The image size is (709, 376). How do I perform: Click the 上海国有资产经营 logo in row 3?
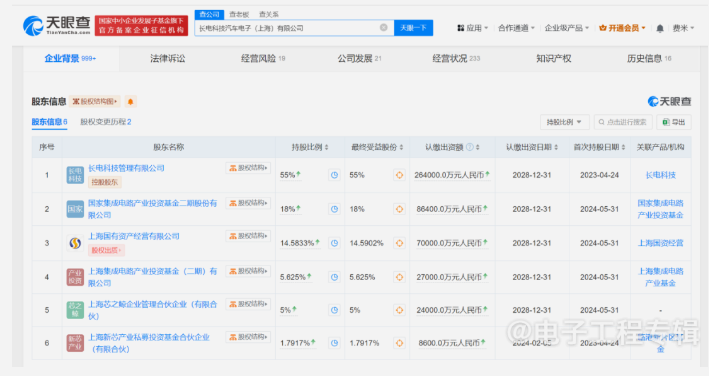[75, 243]
